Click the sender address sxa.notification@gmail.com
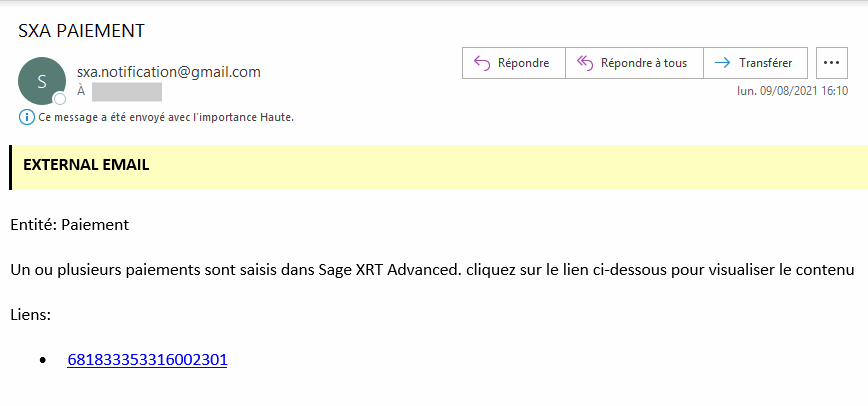The height and width of the screenshot is (406, 868). click(168, 72)
